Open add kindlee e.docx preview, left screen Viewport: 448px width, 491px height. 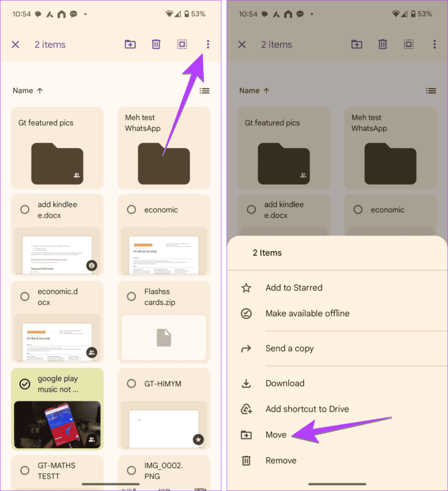[57, 251]
